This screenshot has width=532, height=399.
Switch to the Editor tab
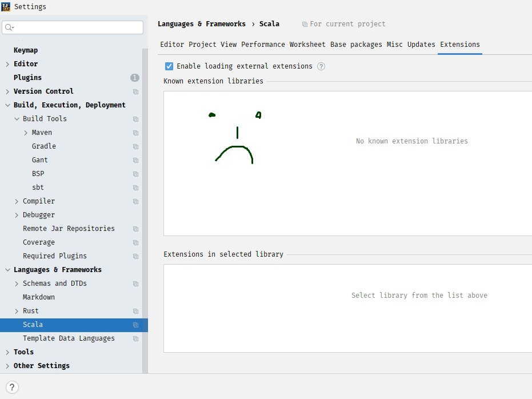(172, 45)
